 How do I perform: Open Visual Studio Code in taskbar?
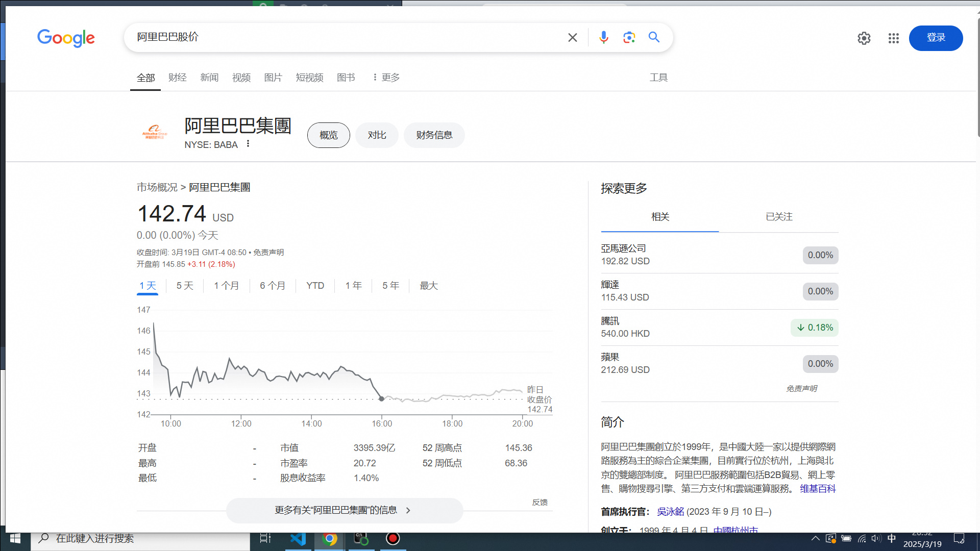(298, 539)
